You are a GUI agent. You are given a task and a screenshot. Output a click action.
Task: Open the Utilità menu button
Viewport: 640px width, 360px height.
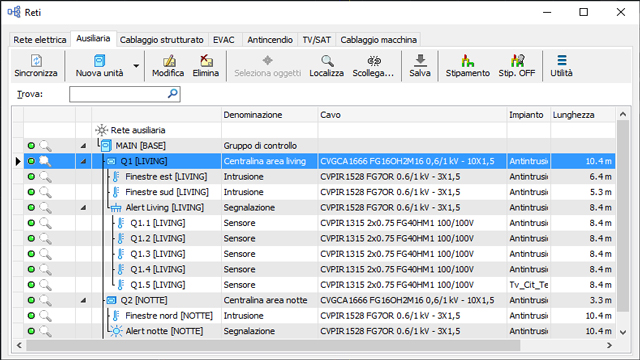coord(562,66)
